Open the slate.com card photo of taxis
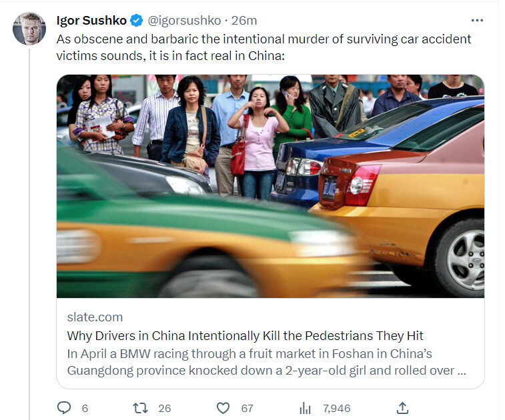Viewport: 505px width, 420px height. point(271,187)
